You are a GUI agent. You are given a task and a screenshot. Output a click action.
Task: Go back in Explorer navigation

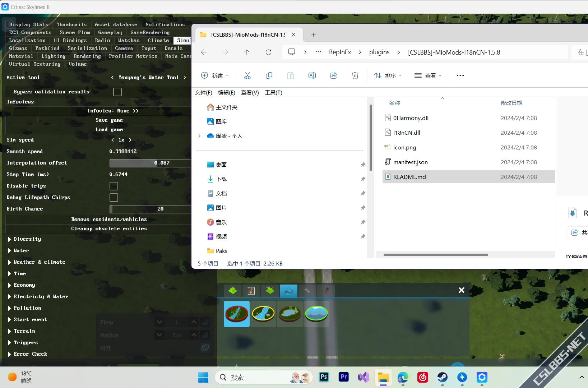click(204, 52)
